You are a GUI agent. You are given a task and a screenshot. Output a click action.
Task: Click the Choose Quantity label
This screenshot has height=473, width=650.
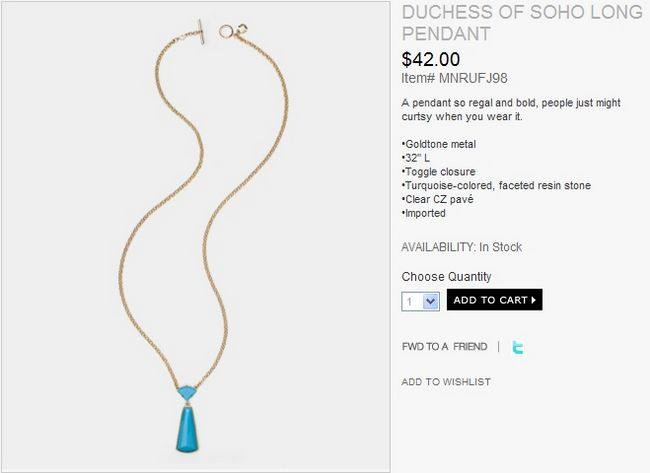click(446, 277)
